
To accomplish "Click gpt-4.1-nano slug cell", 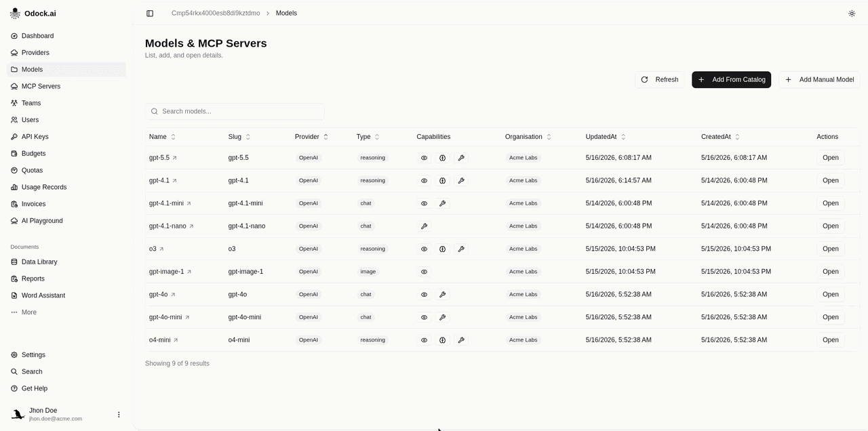I will click(247, 226).
